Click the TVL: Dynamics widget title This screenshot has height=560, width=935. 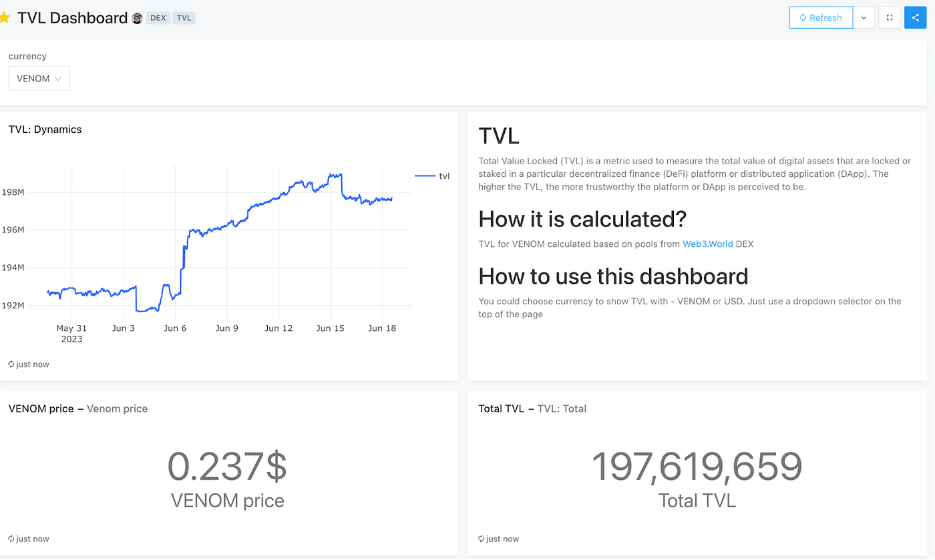[x=45, y=129]
